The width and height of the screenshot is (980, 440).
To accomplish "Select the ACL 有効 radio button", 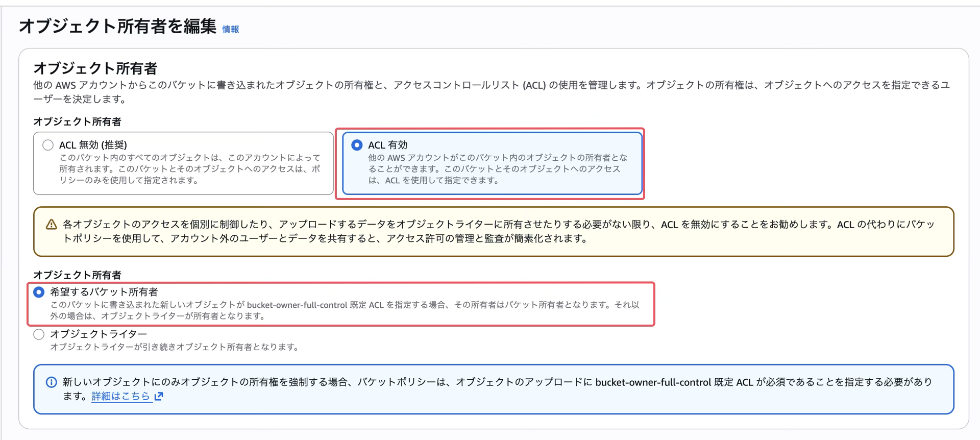I will 357,145.
